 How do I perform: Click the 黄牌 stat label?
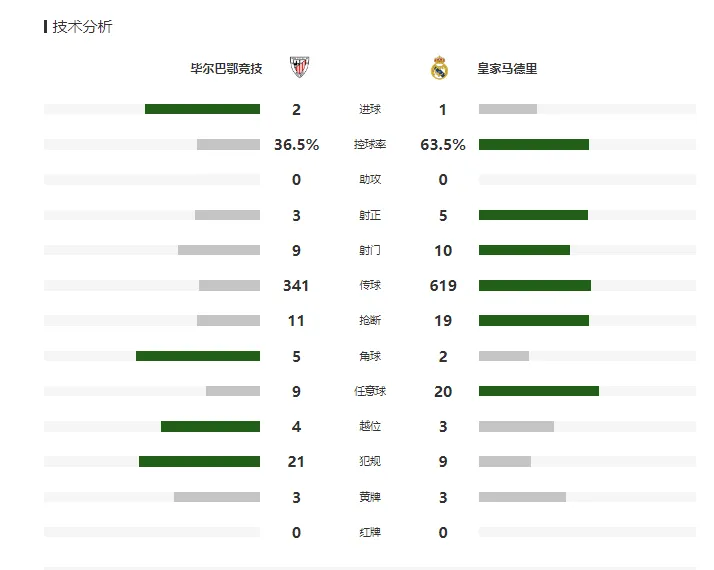370,497
